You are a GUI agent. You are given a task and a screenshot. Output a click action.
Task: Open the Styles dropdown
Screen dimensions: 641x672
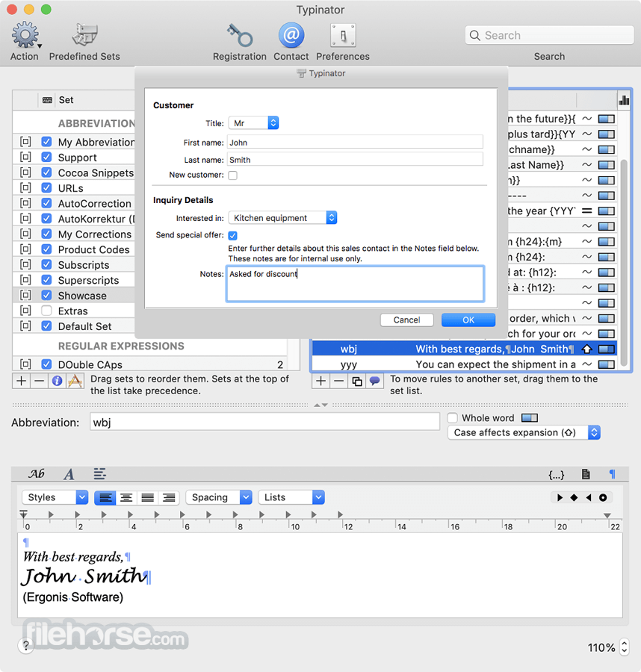tap(55, 497)
